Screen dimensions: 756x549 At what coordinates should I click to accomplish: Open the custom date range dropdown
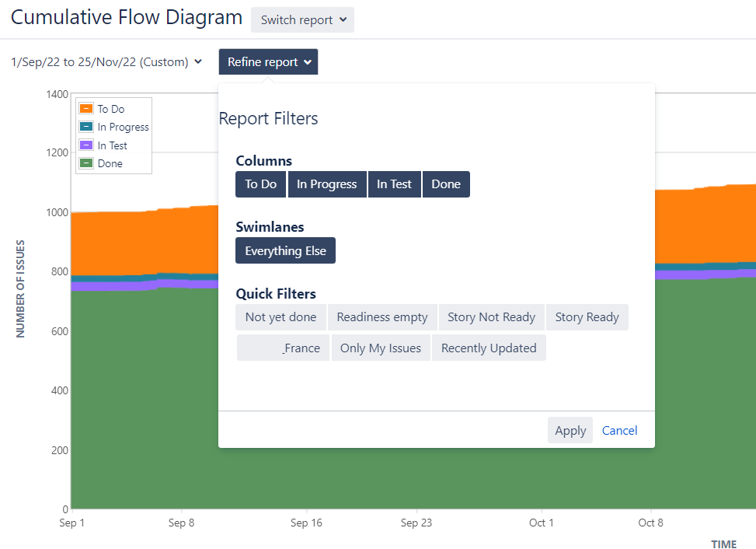(106, 62)
